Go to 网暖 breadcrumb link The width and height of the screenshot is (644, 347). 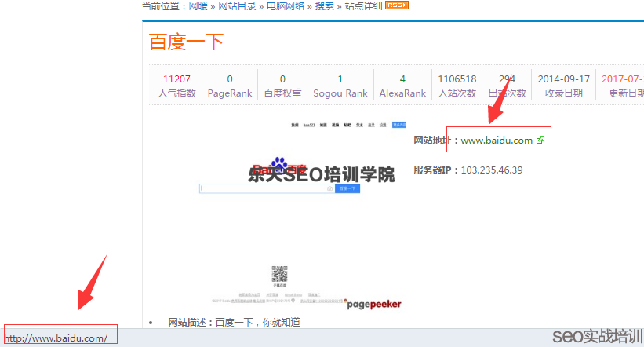tap(198, 5)
